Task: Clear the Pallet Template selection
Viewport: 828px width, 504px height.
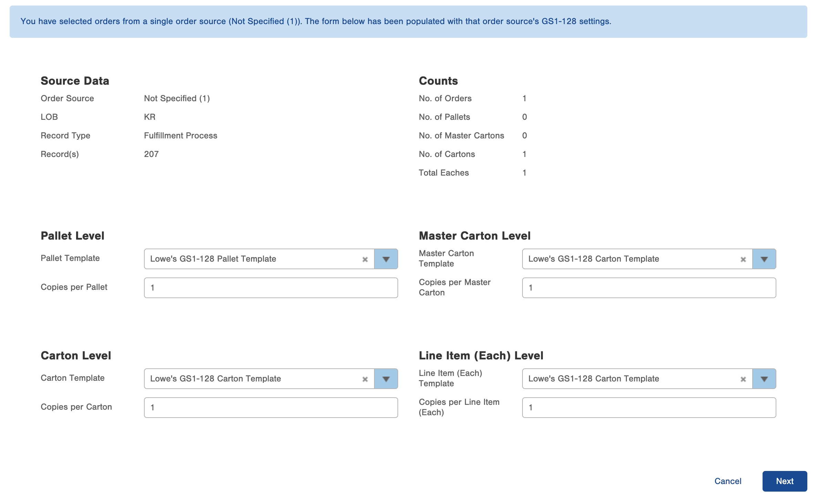Action: click(x=365, y=259)
